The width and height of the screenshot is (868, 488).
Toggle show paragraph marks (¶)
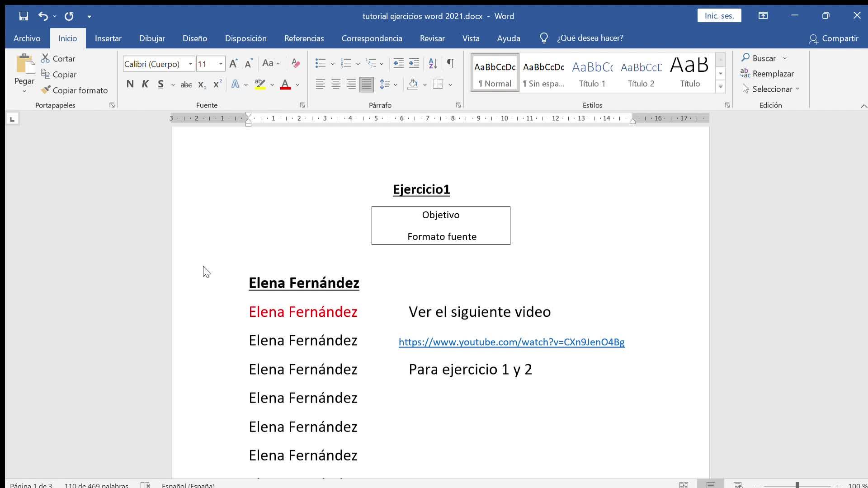[450, 63]
